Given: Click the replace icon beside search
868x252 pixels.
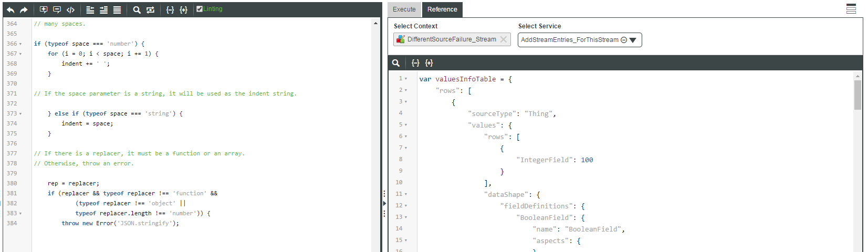Looking at the screenshot, I should point(150,9).
